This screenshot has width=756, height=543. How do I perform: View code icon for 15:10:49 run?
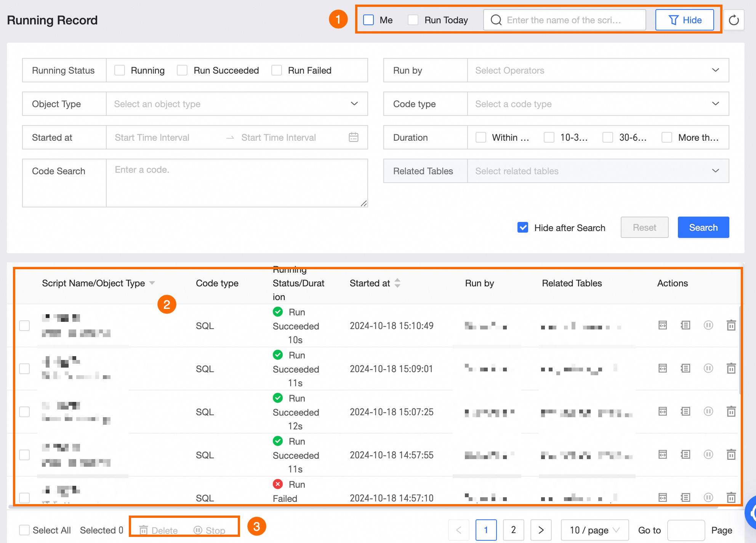663,325
